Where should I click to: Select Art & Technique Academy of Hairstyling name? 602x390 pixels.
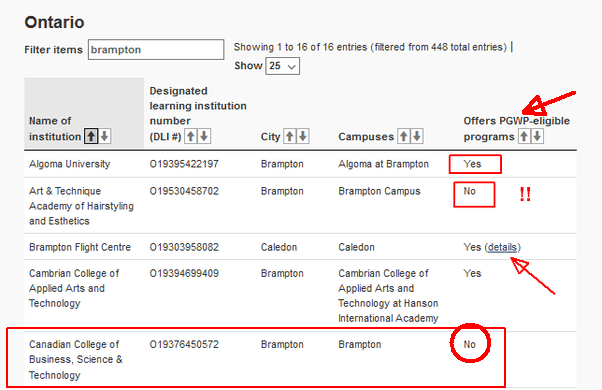[81, 206]
